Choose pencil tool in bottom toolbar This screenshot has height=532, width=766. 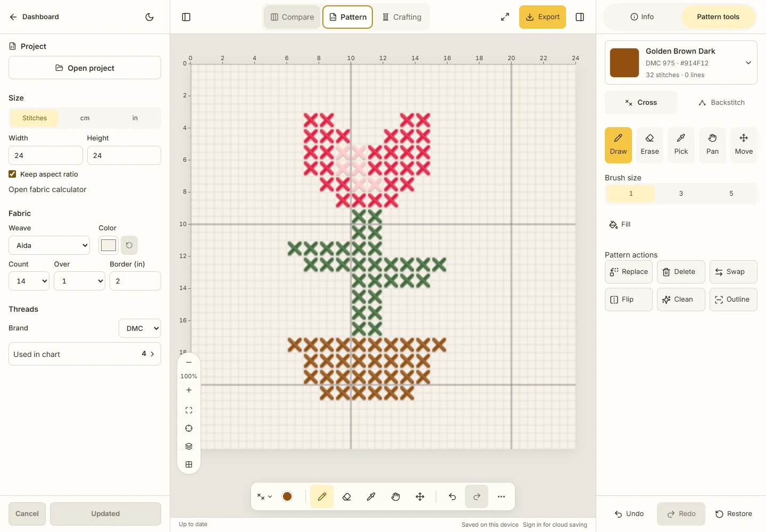point(322,496)
